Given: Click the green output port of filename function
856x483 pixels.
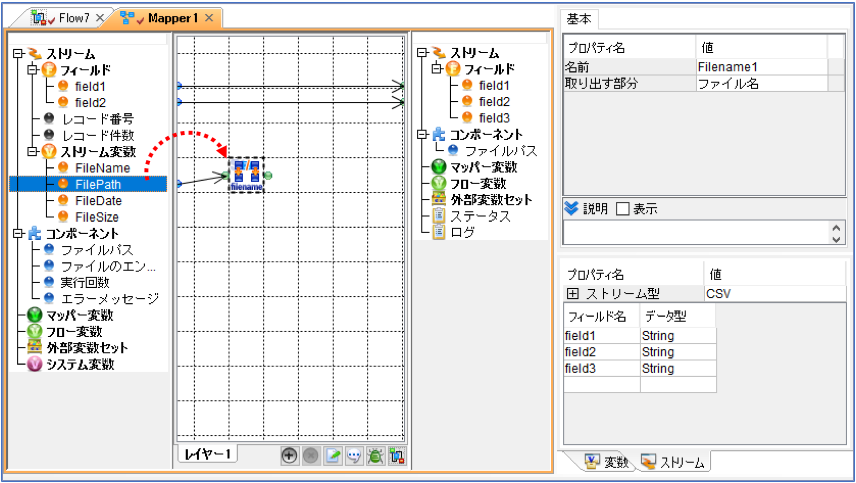Looking at the screenshot, I should point(268,175).
